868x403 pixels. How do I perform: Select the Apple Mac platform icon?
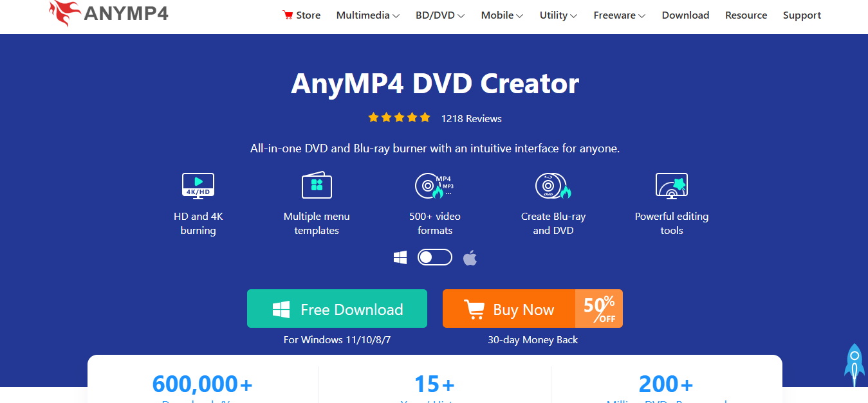point(470,258)
